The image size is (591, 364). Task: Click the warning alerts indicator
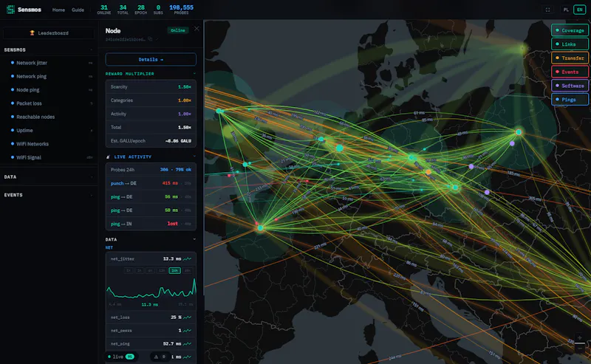160,357
